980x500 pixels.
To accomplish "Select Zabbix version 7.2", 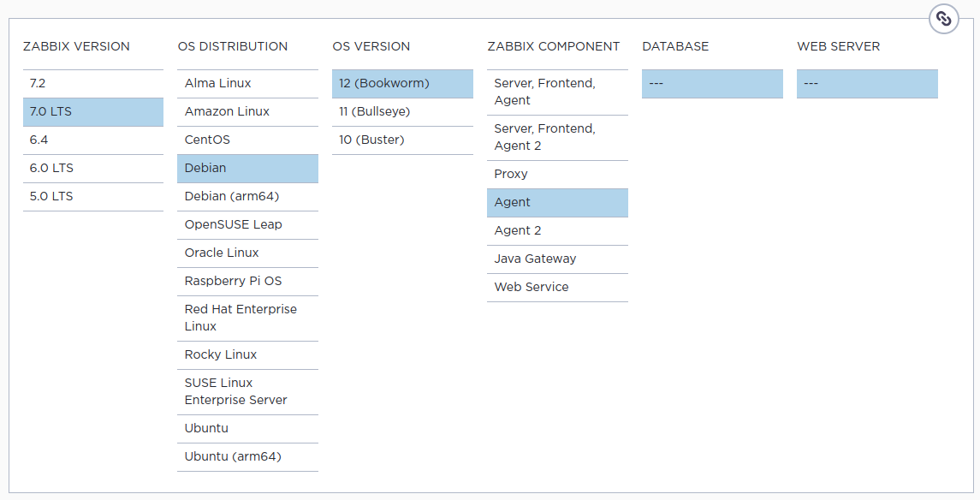I will click(x=92, y=83).
